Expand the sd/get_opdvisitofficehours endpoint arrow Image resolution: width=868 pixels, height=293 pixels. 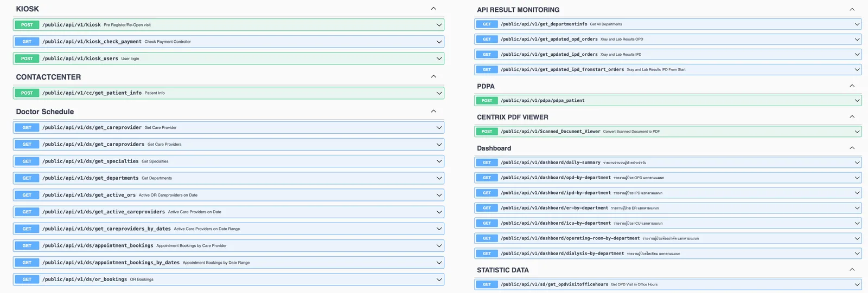857,284
